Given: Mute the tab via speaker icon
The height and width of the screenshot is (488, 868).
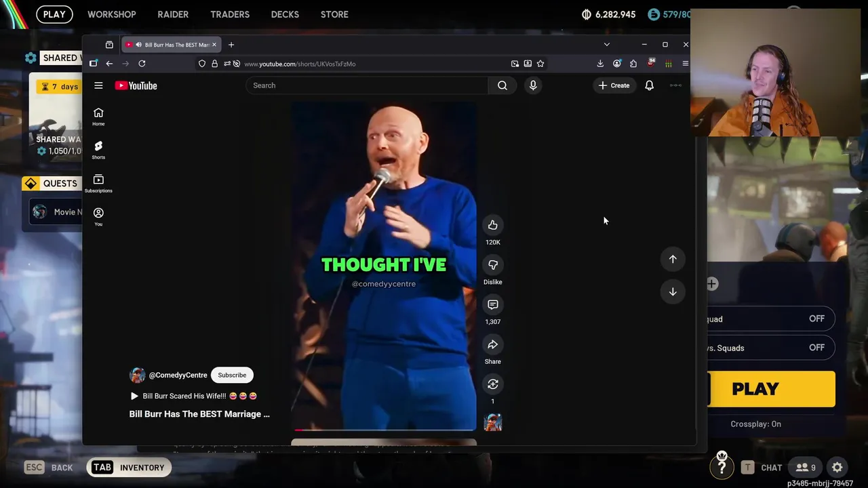Looking at the screenshot, I should coord(138,45).
